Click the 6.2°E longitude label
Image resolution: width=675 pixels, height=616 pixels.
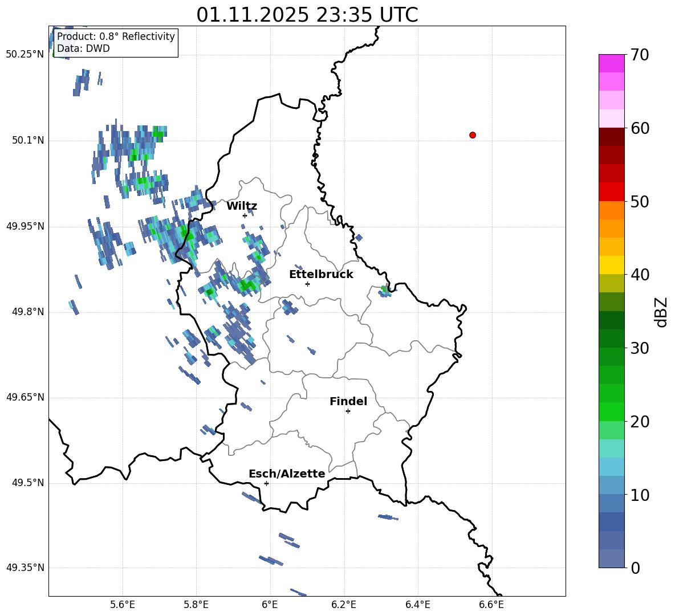(344, 605)
